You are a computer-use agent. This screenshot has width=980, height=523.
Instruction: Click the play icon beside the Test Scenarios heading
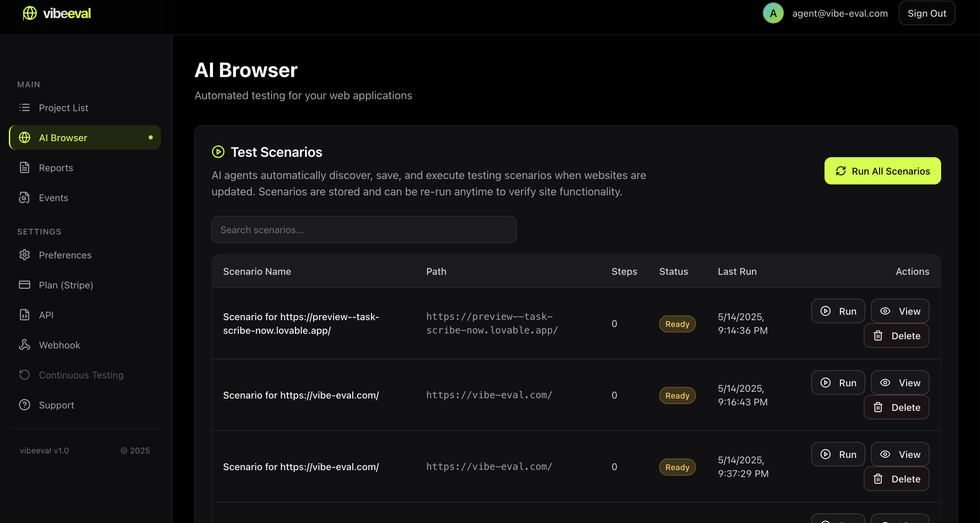[218, 152]
